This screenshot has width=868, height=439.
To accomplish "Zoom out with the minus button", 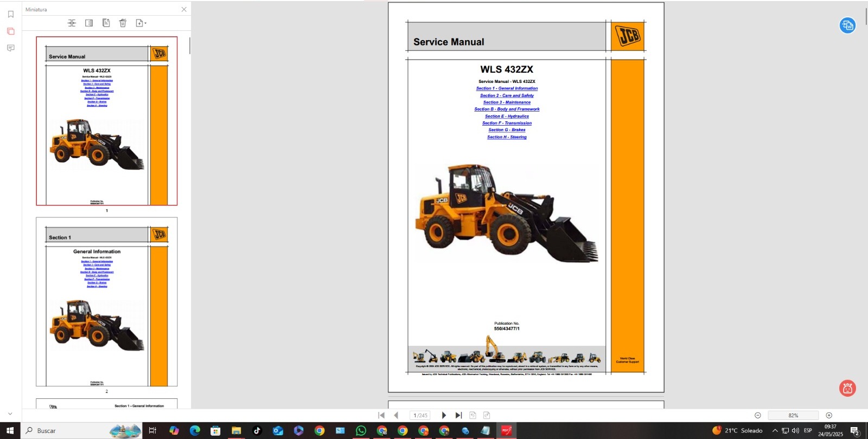I will tap(758, 415).
